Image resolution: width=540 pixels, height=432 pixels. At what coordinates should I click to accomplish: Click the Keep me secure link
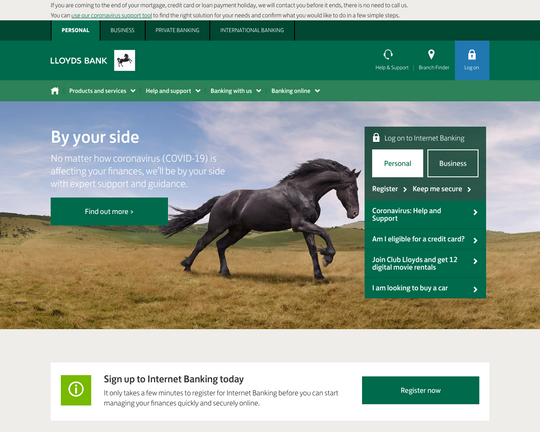437,189
